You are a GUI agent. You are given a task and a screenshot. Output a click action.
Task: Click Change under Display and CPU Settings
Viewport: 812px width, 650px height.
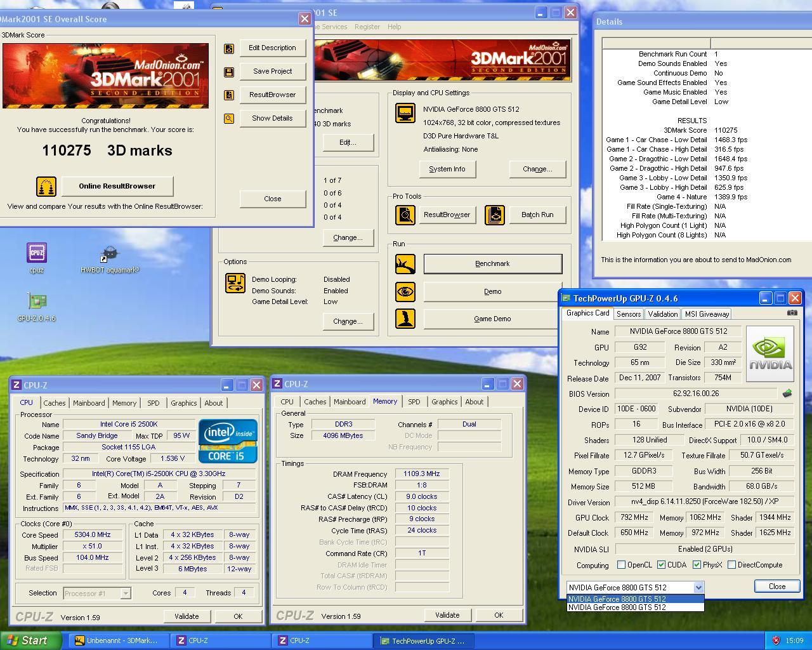pos(537,169)
